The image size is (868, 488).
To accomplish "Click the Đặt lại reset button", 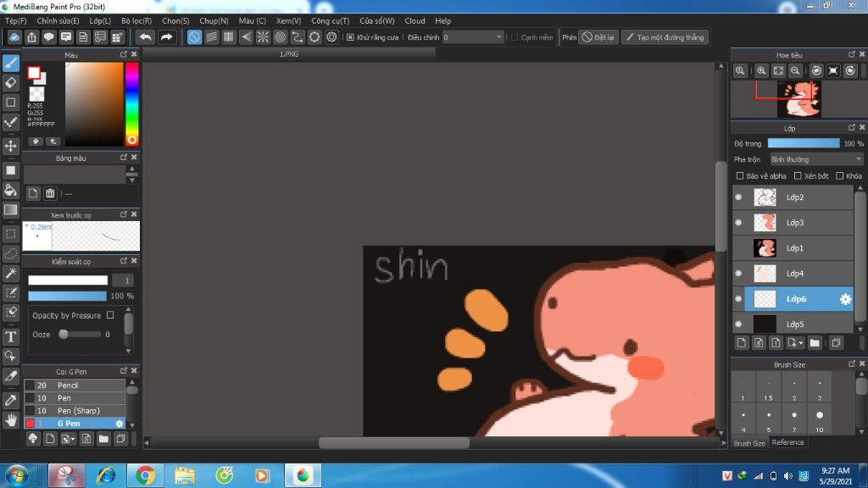I will (598, 37).
